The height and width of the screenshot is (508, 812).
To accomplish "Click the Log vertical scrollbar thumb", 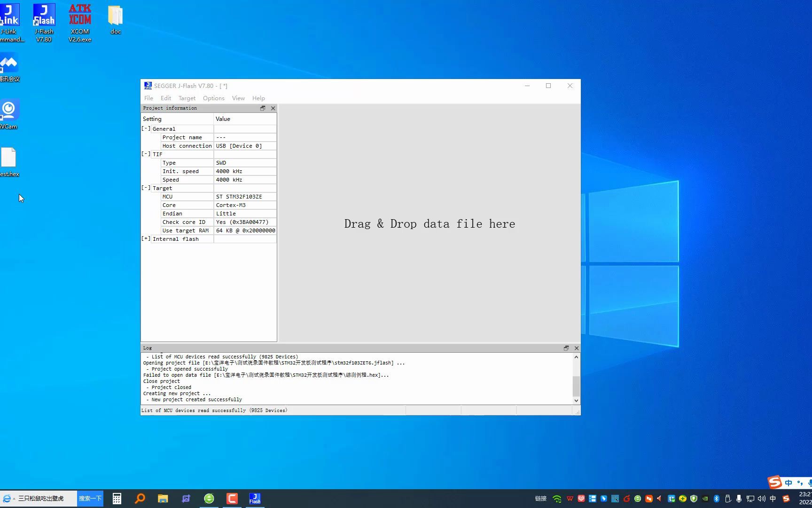I will (x=576, y=386).
